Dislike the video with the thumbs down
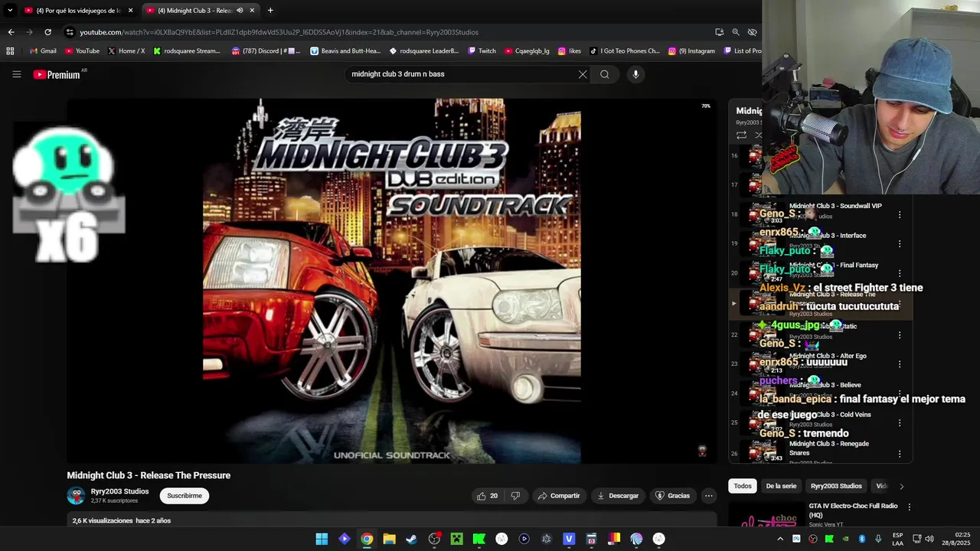Image resolution: width=980 pixels, height=551 pixels. pos(515,496)
